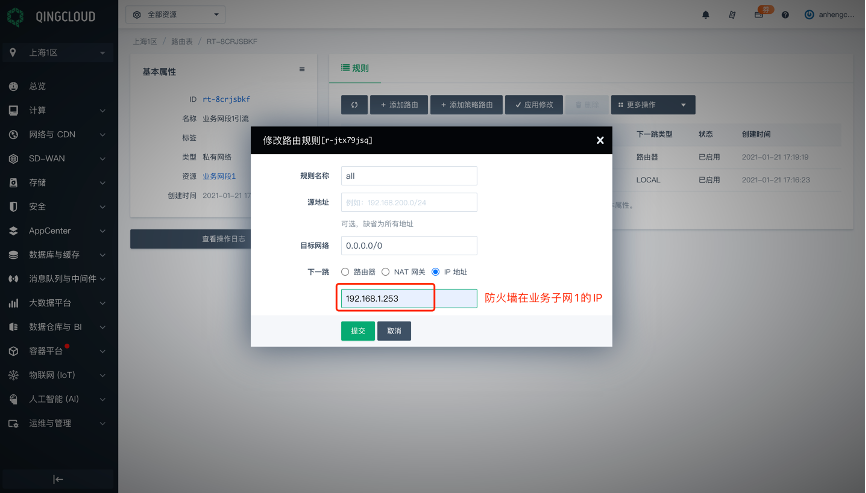Open the basic properties panel menu icon
This screenshot has height=493, width=866.
click(301, 70)
